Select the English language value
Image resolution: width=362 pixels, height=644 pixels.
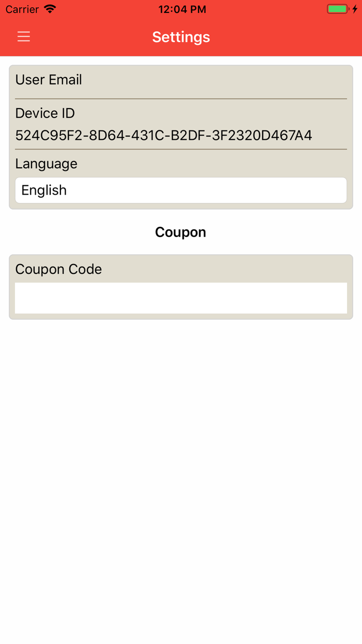point(43,190)
